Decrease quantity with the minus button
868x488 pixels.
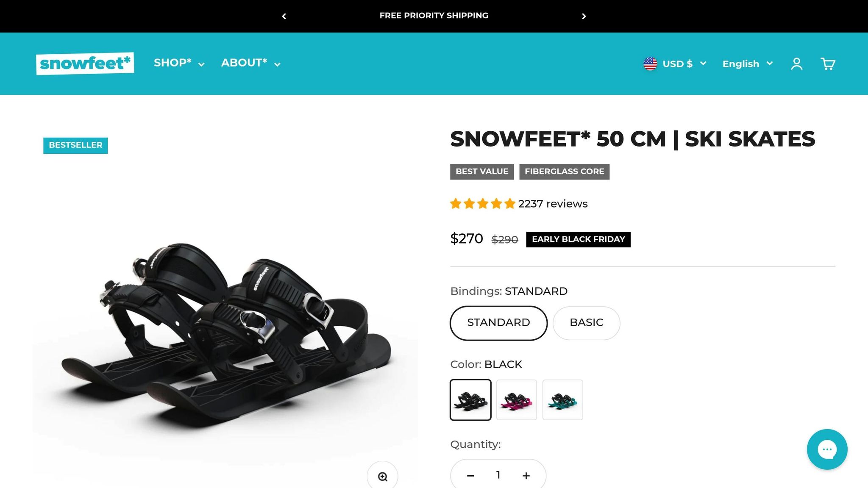470,476
